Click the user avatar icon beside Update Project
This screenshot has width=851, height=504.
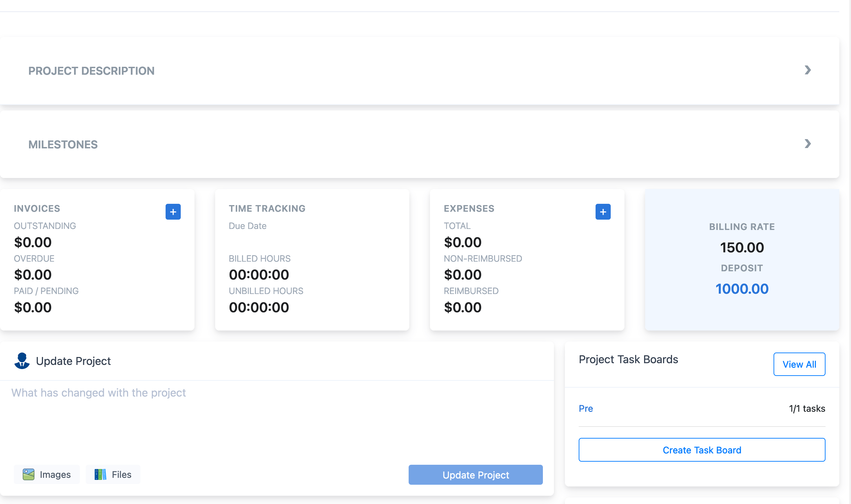[22, 361]
